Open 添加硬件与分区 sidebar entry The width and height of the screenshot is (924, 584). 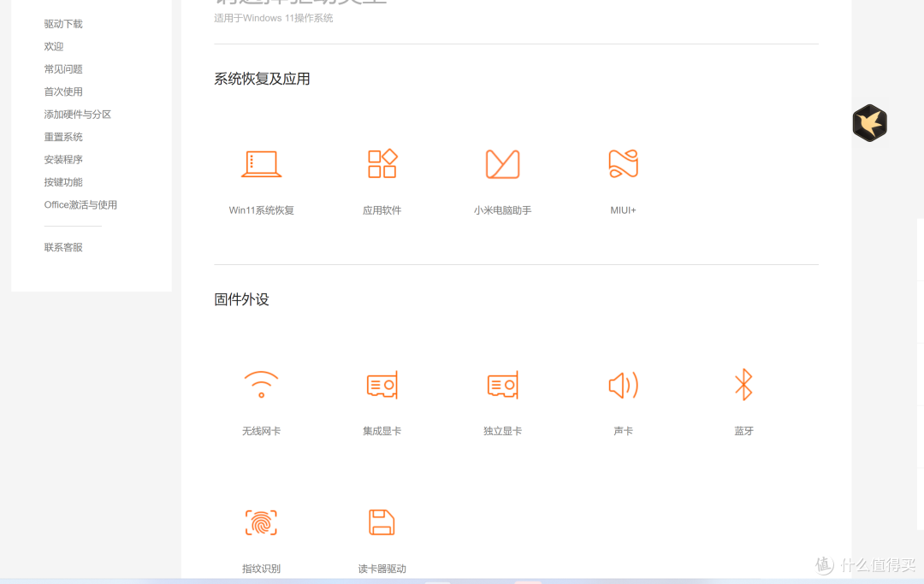[77, 115]
